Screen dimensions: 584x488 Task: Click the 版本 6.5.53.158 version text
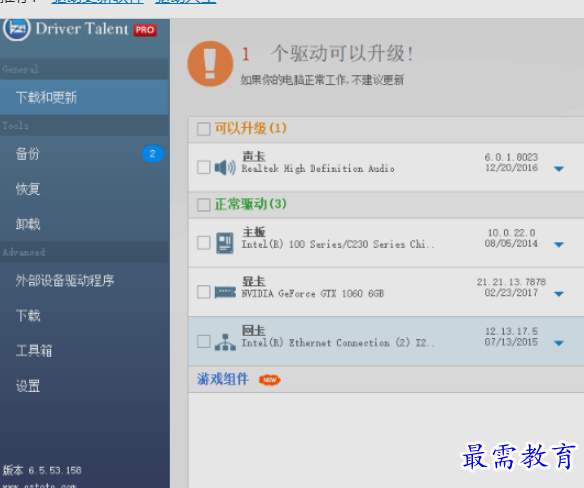(42, 470)
